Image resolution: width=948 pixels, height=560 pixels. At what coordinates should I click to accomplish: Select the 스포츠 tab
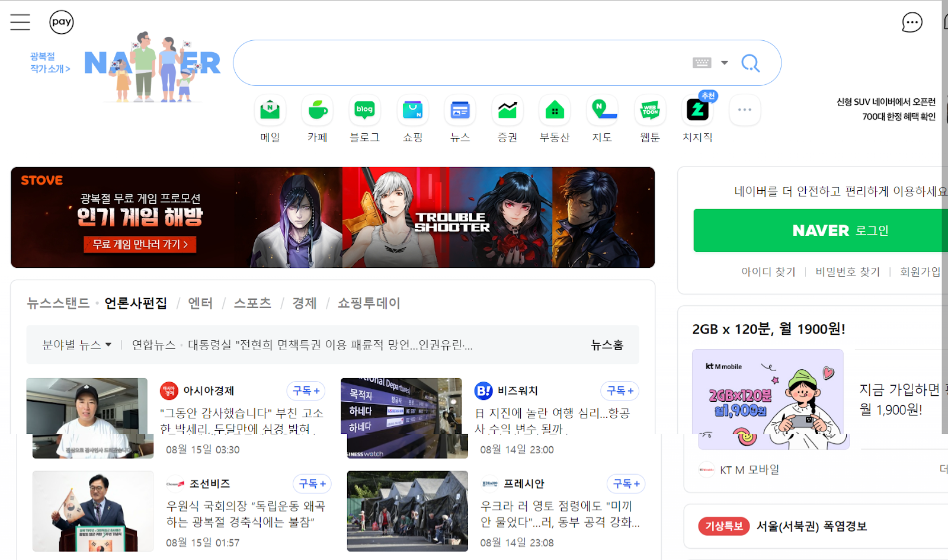click(252, 303)
